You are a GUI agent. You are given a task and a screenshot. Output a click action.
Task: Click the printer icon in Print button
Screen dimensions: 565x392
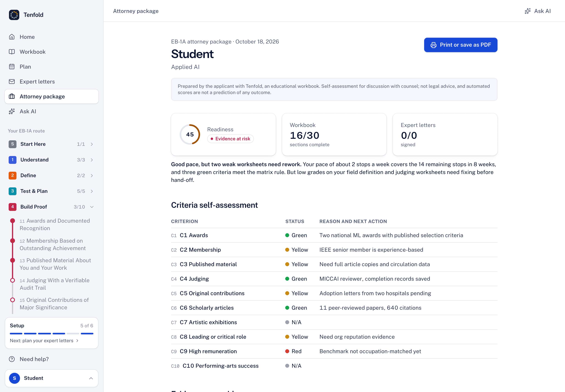pyautogui.click(x=434, y=45)
